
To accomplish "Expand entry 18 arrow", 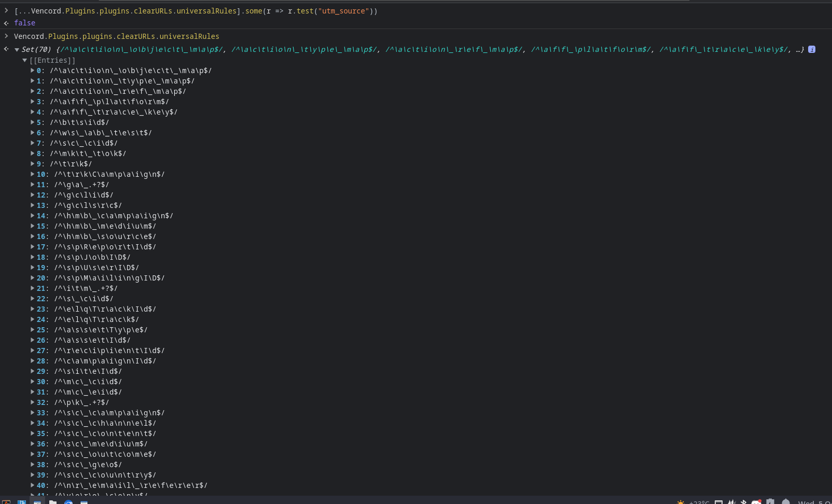I will [x=32, y=257].
